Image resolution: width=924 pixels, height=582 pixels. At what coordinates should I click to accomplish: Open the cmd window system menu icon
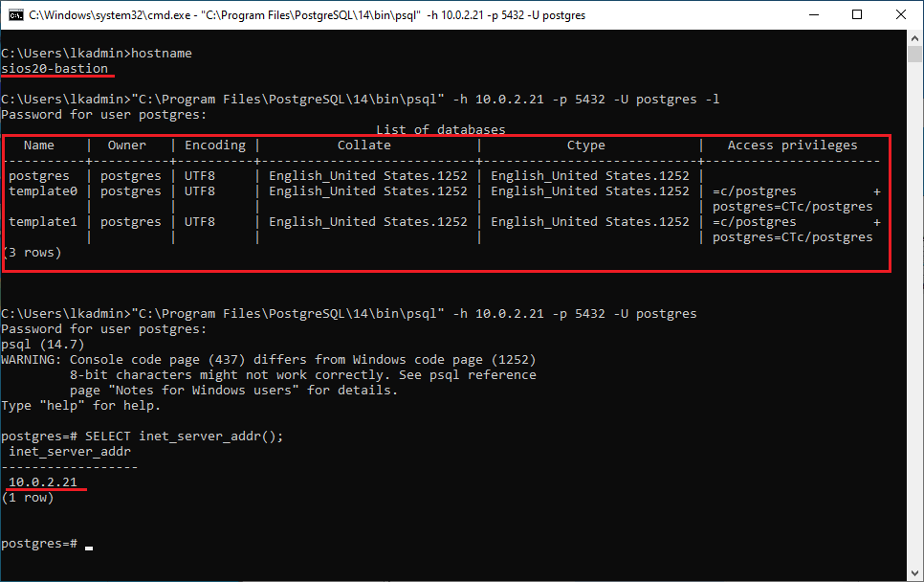tap(15, 15)
